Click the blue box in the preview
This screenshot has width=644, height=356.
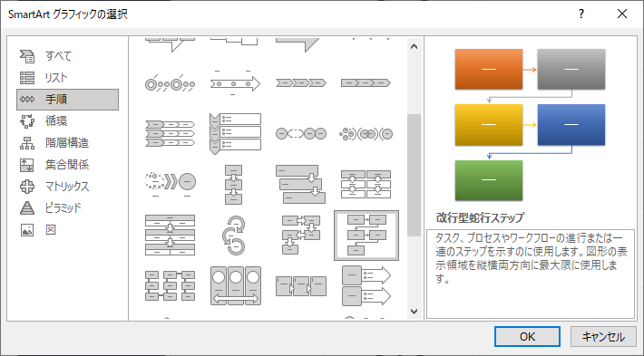tap(571, 125)
